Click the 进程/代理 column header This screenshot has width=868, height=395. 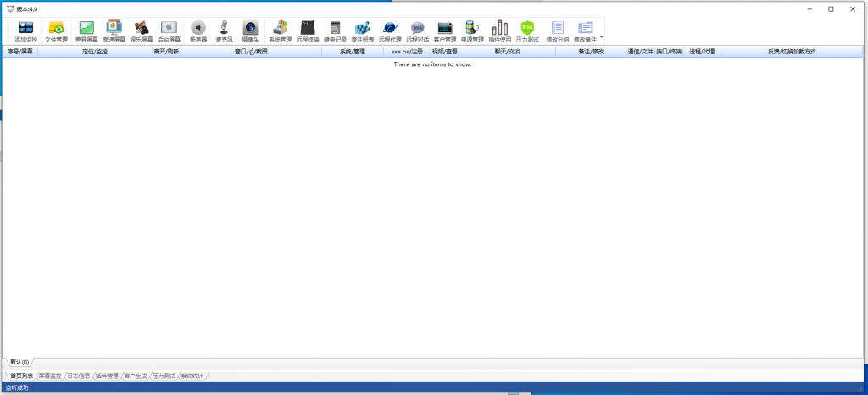point(702,52)
